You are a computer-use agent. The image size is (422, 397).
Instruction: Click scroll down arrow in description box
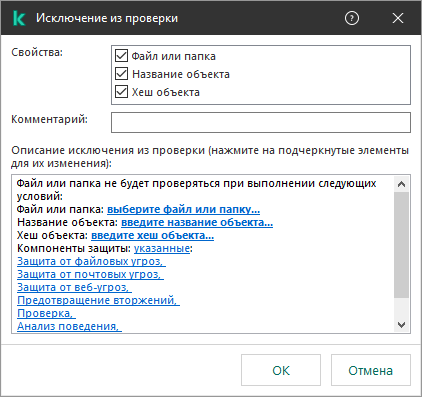402,324
